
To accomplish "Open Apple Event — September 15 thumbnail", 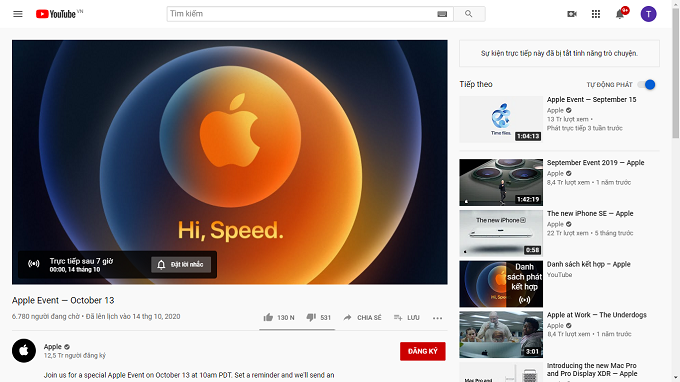I will click(x=501, y=119).
